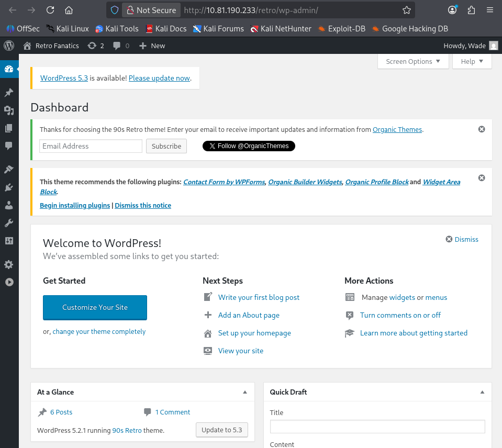The height and width of the screenshot is (448, 502).
Task: Click the Customize Your Site button
Action: pyautogui.click(x=95, y=307)
